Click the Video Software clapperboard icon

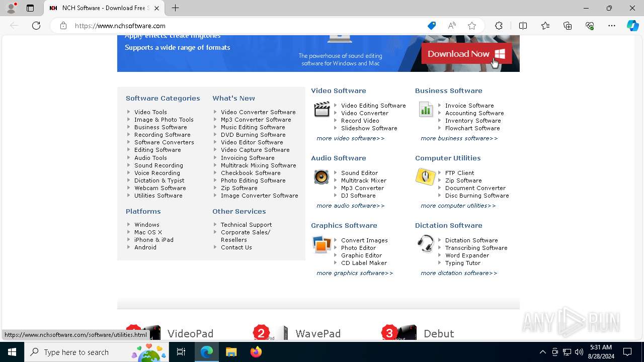coord(322,109)
